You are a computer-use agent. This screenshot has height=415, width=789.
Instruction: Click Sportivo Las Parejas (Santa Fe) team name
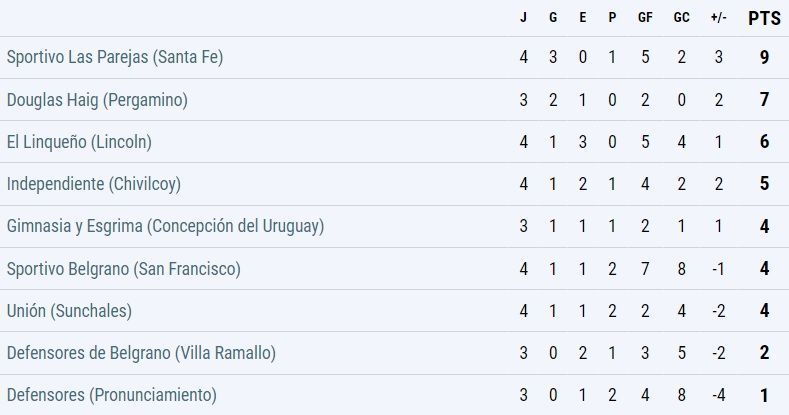114,57
